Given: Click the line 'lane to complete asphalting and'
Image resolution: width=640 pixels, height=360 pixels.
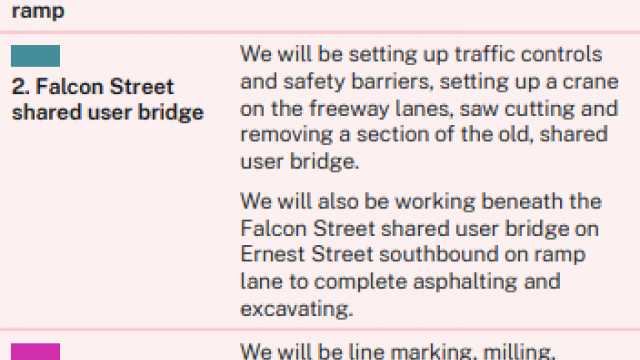Looking at the screenshot, I should coord(400,282).
